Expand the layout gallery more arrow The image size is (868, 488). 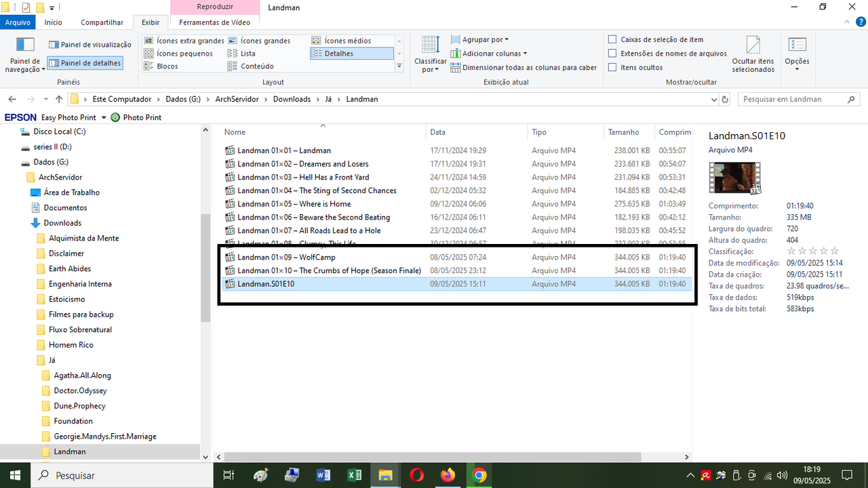(x=399, y=66)
